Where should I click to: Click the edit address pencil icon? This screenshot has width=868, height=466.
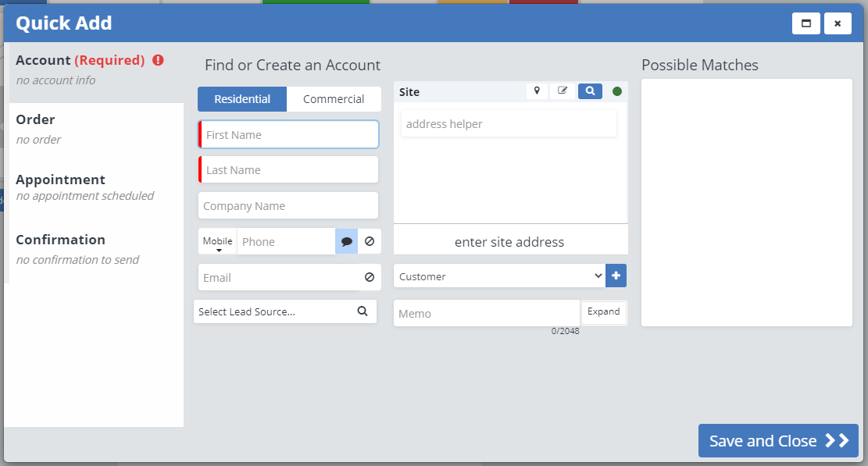(563, 91)
